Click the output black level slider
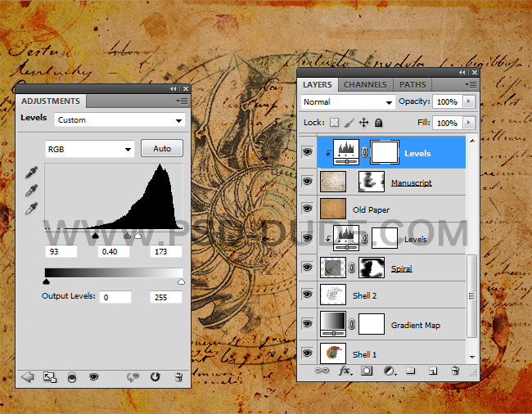The height and width of the screenshot is (414, 532). 46,281
